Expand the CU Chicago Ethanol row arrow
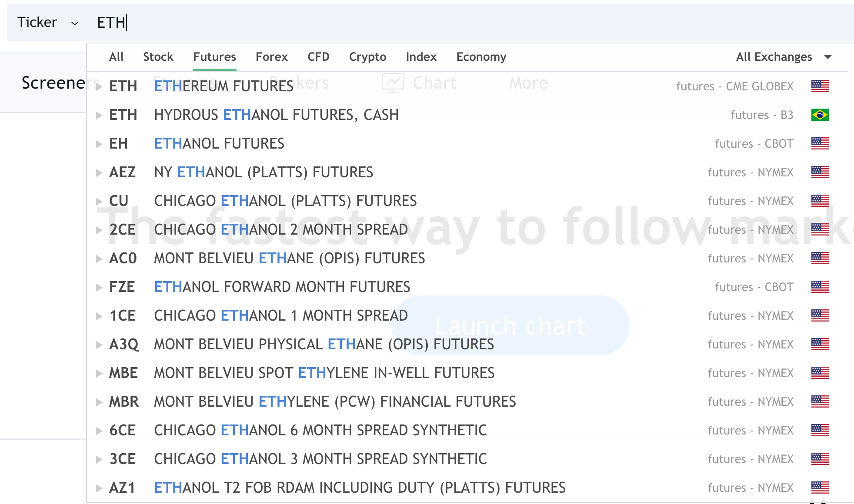Viewport: 854px width, 504px height. pos(99,201)
